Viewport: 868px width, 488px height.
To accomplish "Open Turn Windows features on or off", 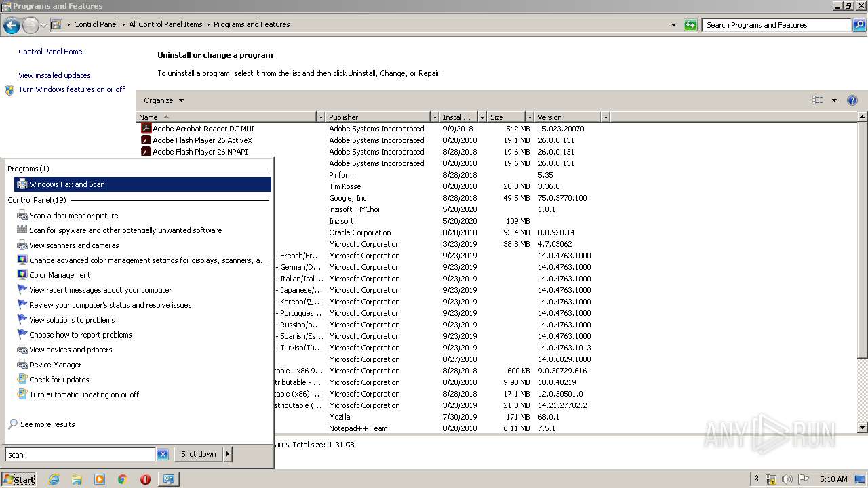I will point(71,89).
